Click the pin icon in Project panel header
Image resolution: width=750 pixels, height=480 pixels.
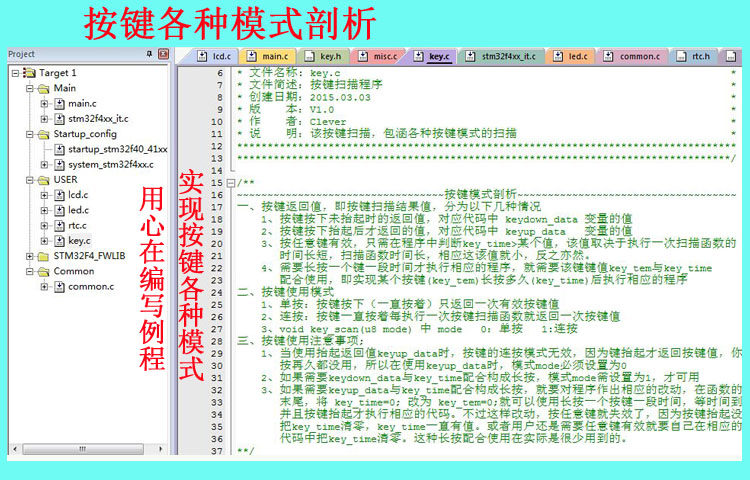[x=149, y=54]
